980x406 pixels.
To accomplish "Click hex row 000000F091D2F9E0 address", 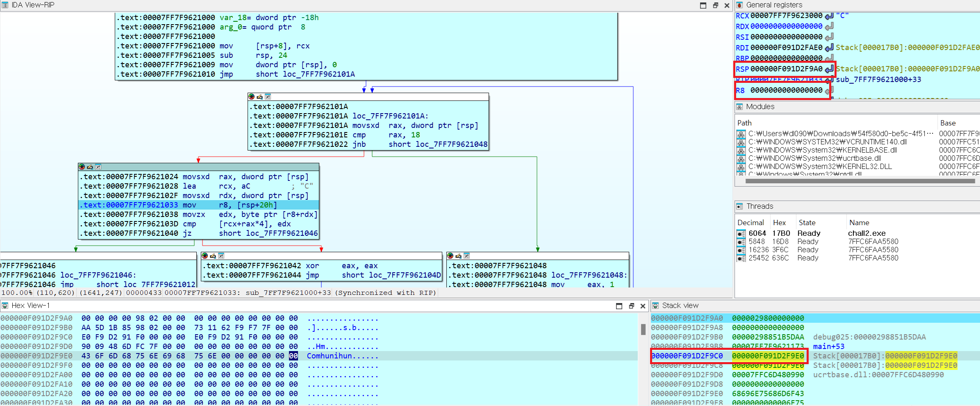I will coord(36,356).
